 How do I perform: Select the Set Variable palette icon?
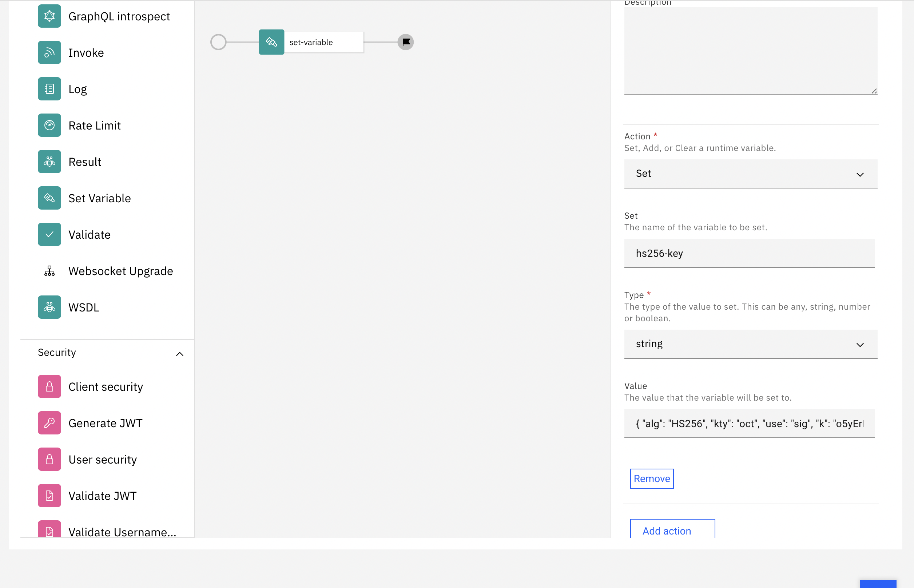(49, 198)
